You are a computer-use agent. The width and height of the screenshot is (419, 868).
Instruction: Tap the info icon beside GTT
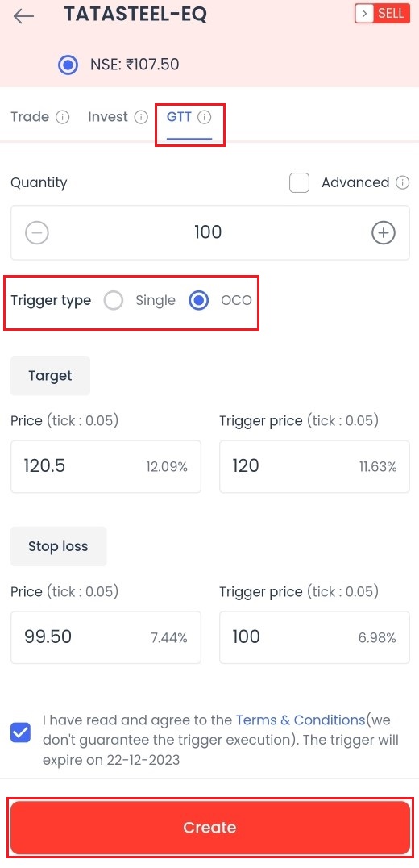click(205, 117)
